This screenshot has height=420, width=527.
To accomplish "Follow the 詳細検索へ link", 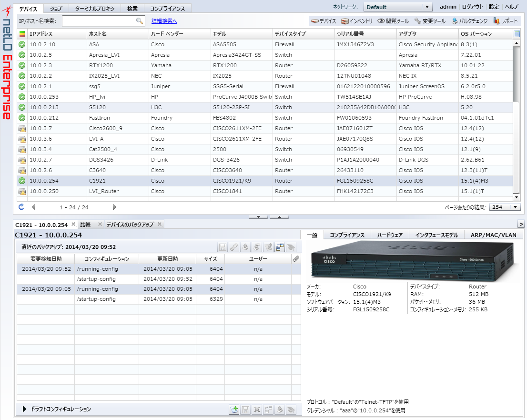I will click(164, 21).
